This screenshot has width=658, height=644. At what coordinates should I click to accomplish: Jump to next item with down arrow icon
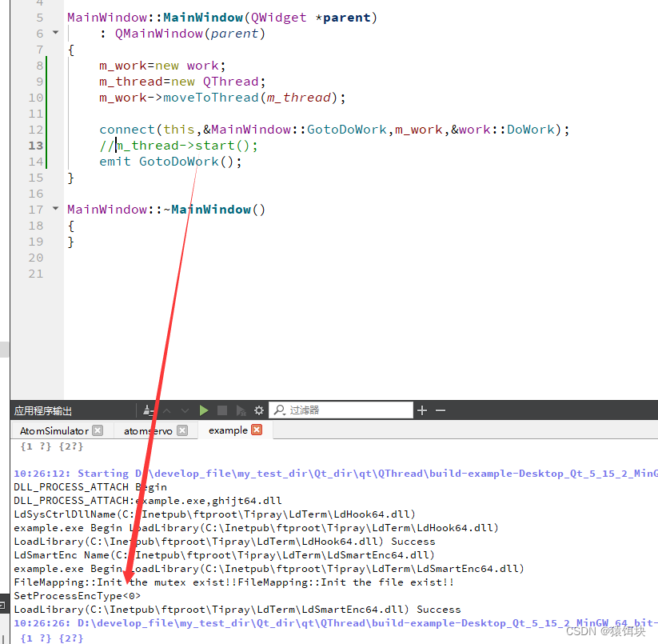185,410
